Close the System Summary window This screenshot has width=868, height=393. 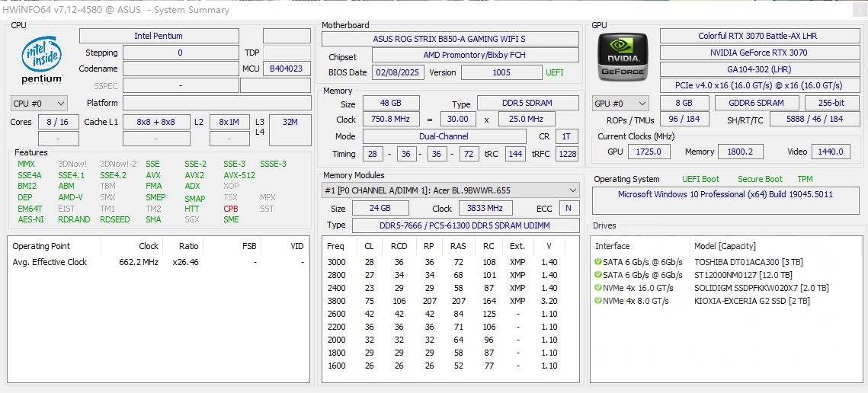pos(854,9)
